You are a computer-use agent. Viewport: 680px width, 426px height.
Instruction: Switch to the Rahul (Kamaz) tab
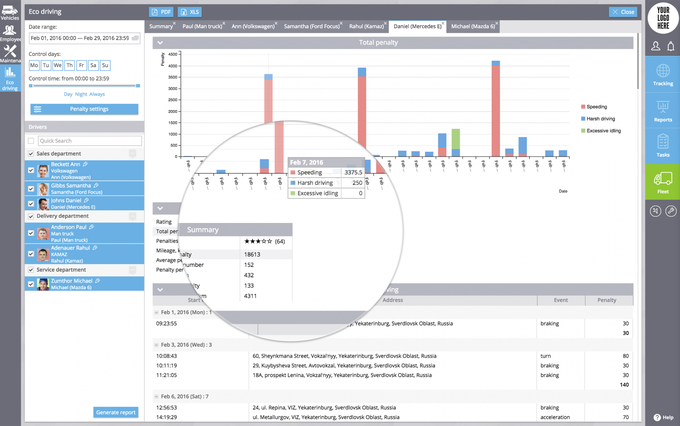366,26
